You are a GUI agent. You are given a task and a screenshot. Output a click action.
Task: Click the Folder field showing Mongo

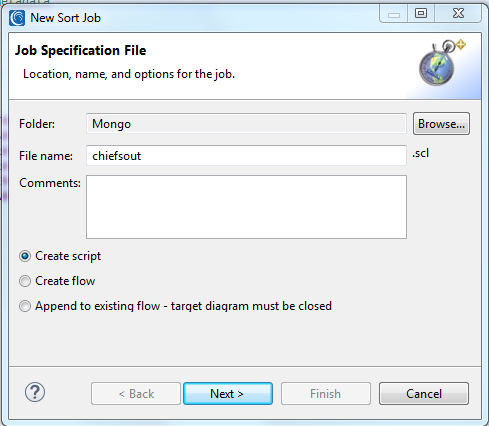coord(246,124)
